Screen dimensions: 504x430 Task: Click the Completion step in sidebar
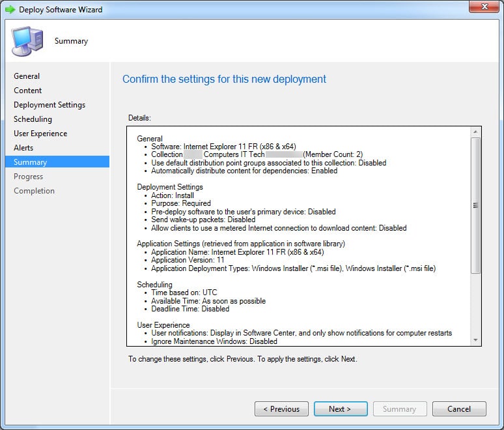34,191
